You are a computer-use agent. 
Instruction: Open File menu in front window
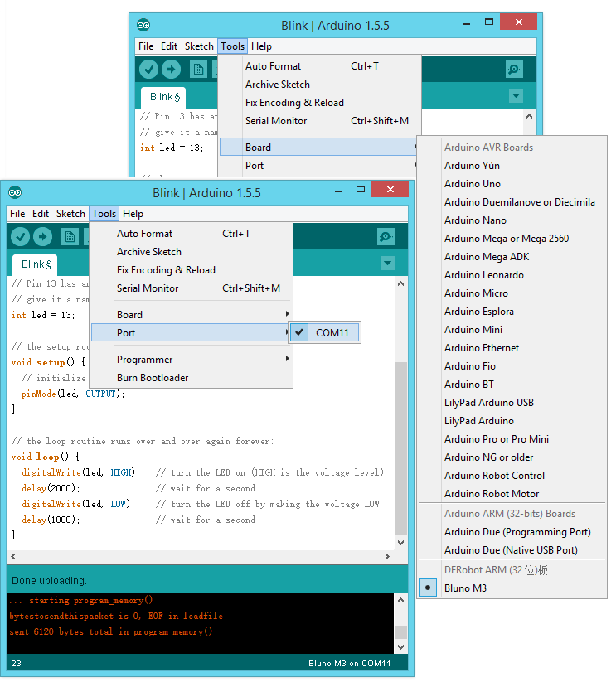click(x=17, y=214)
